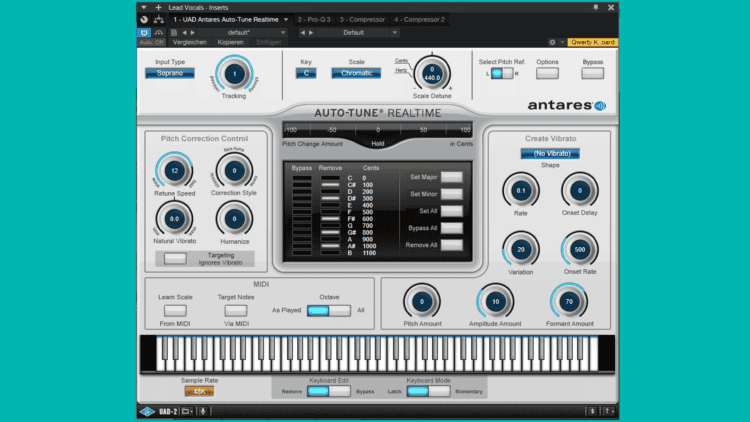The height and width of the screenshot is (422, 750).
Task: Open the default* preset dropdown
Action: tap(242, 33)
